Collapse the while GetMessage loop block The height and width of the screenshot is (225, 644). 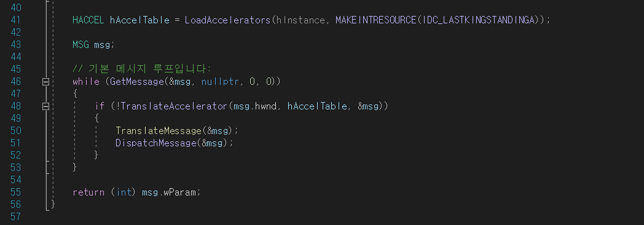(x=45, y=82)
